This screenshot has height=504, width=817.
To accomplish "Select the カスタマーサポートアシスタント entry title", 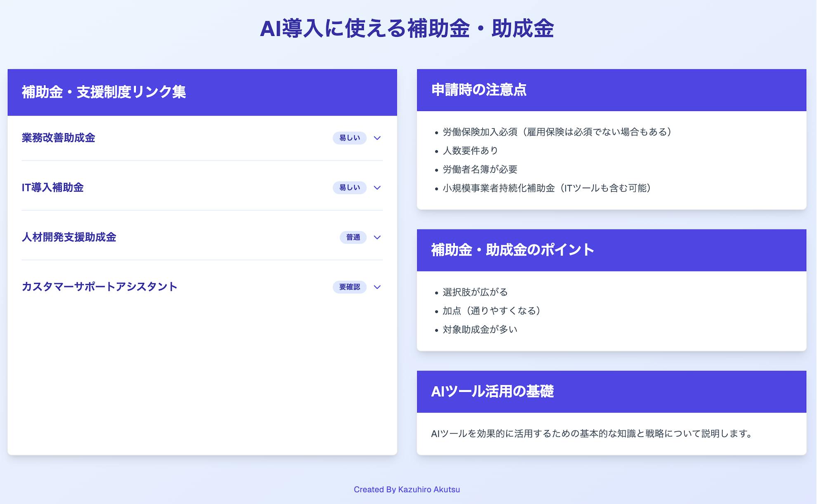I will 99,287.
